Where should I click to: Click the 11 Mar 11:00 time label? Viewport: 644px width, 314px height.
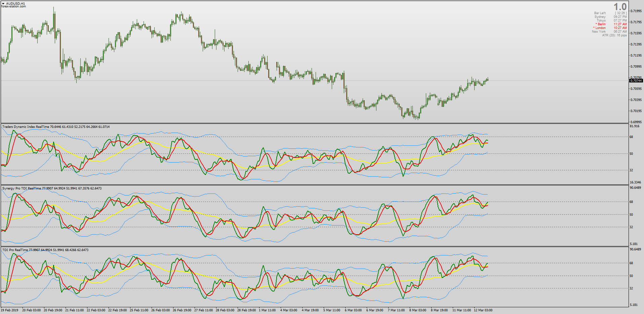point(462,310)
